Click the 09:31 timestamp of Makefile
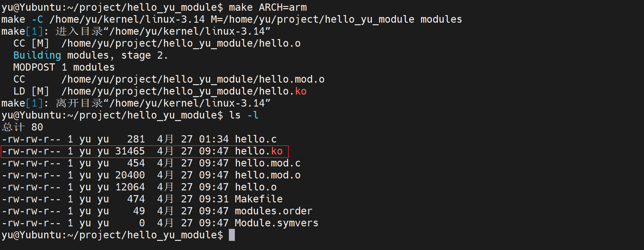Screen dimensions: 644x250 [x=214, y=199]
